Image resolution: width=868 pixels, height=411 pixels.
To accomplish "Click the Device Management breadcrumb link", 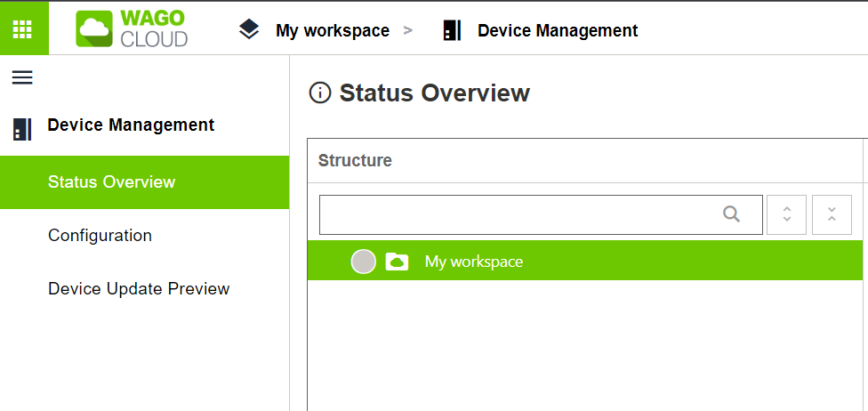I will (558, 30).
